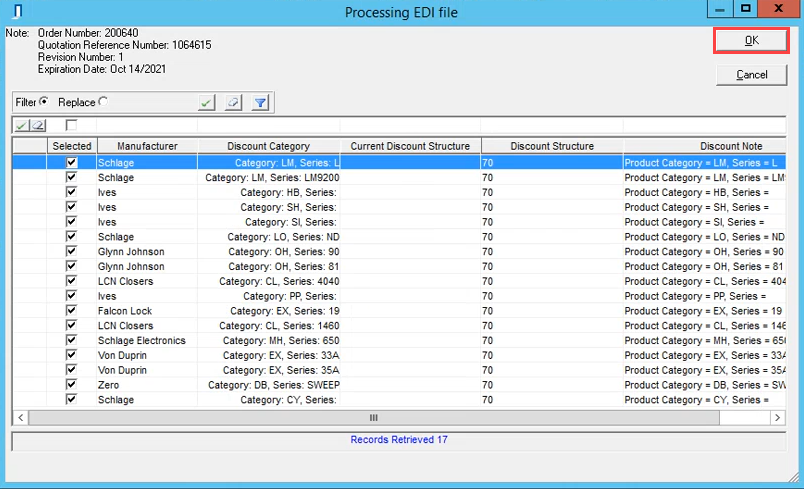Uncheck Selected box in highlighted Schlage LM row
Image resolution: width=804 pixels, height=489 pixels.
71,163
